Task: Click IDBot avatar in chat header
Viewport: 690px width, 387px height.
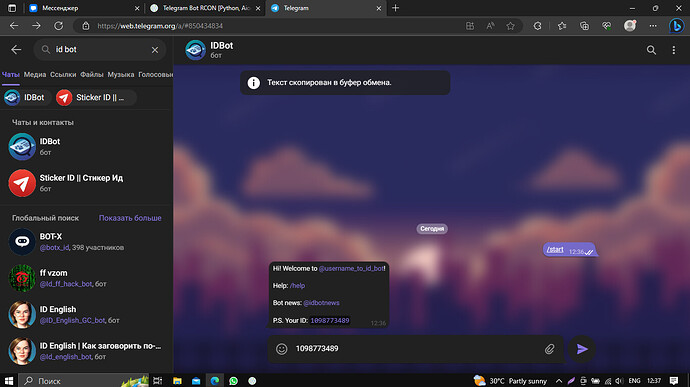Action: [x=195, y=50]
